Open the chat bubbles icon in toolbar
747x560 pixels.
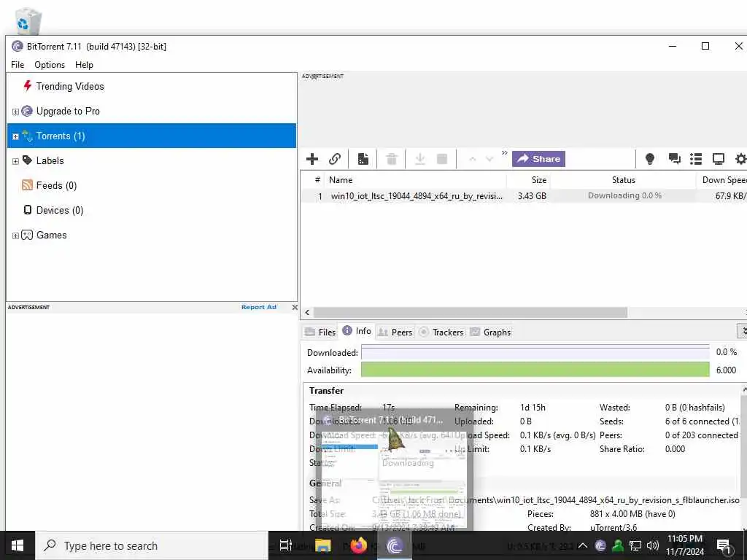click(x=674, y=159)
